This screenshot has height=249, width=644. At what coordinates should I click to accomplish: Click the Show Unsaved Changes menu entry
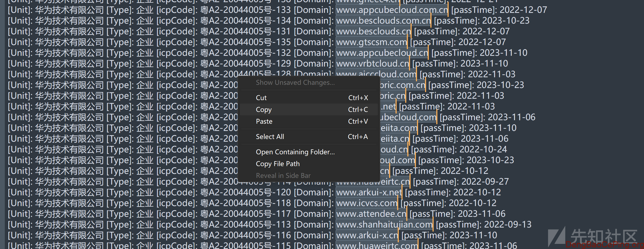click(x=295, y=82)
